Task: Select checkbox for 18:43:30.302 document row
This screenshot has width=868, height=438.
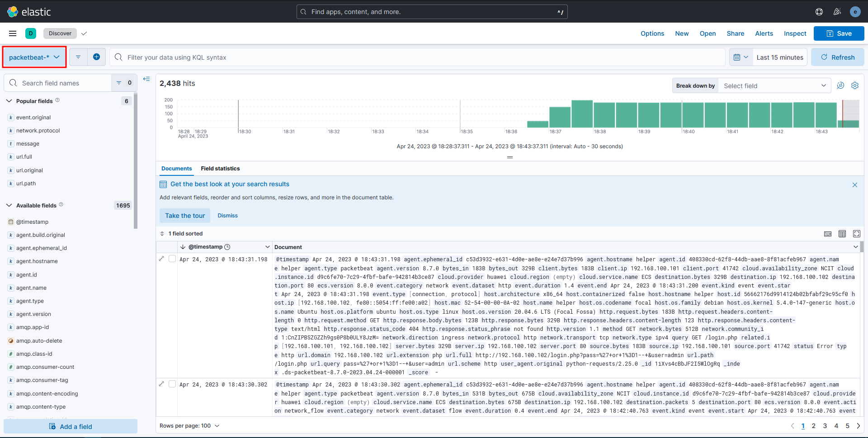Action: (x=172, y=384)
